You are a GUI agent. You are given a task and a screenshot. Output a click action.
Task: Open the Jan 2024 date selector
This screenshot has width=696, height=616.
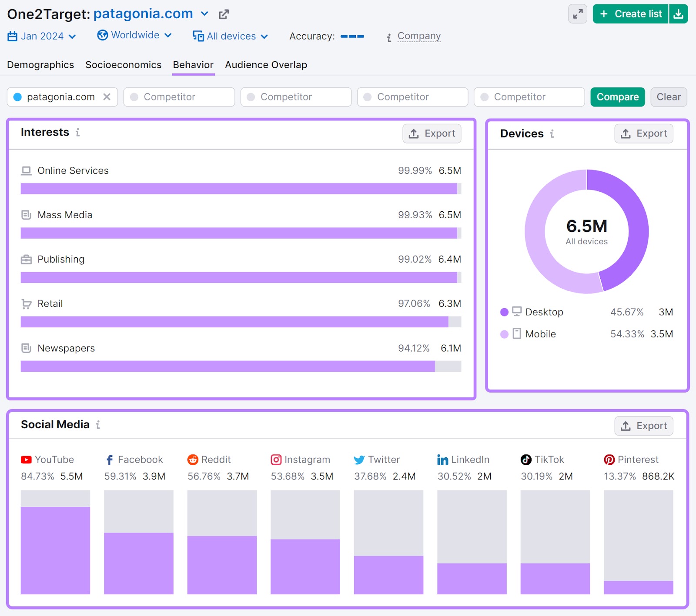point(42,36)
